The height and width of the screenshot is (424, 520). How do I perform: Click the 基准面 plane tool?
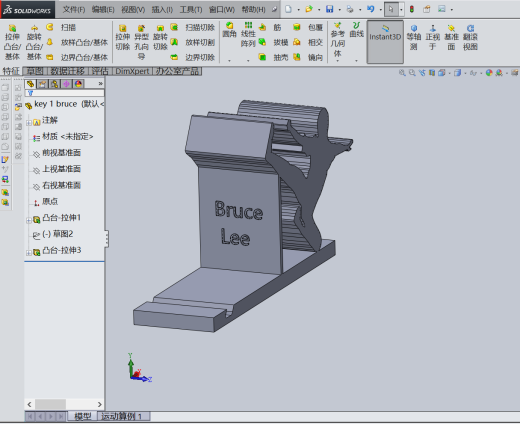click(x=451, y=37)
